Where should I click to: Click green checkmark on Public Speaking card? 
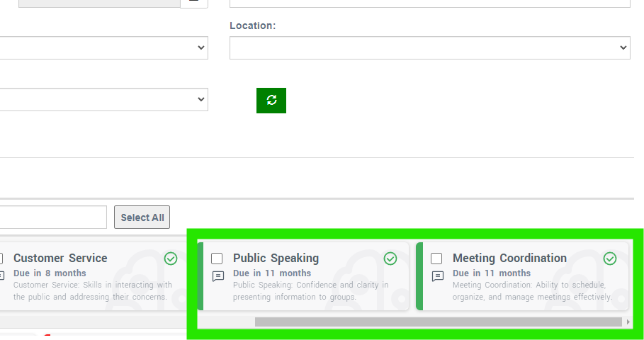390,259
